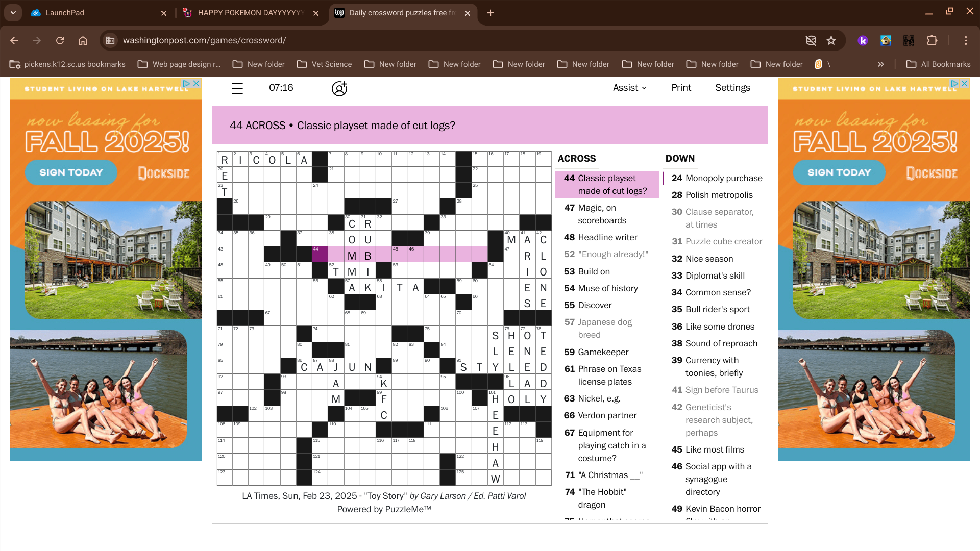Screen dimensions: 980x551
Task: Click SIGN TODAY in left ad
Action: coord(71,172)
